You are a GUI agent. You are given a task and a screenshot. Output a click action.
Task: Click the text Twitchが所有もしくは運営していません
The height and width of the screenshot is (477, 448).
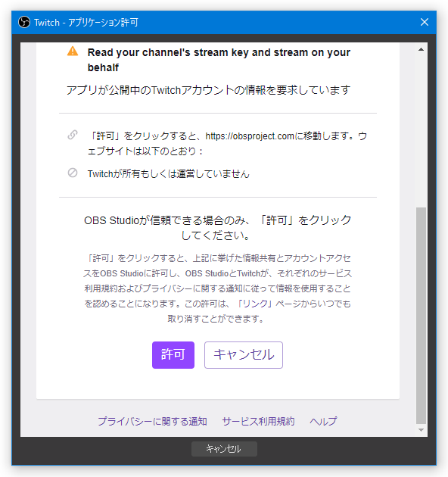coord(169,173)
